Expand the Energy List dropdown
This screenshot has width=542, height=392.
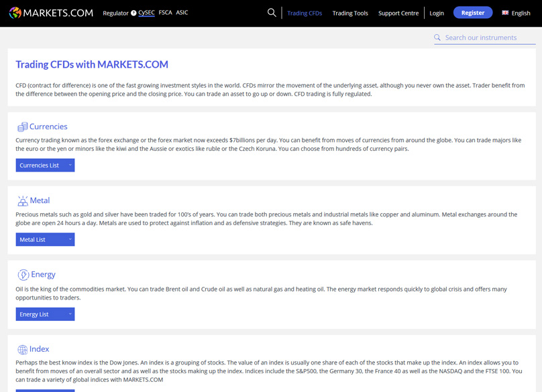(45, 314)
